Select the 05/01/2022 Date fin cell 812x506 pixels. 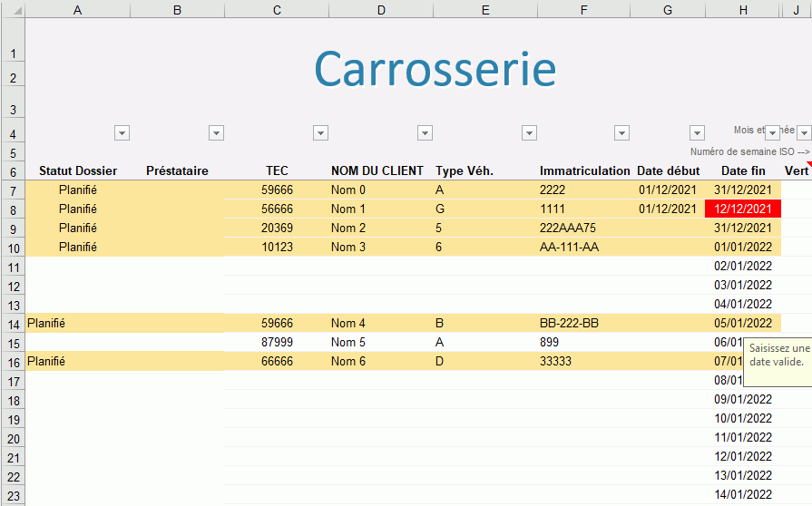[742, 323]
